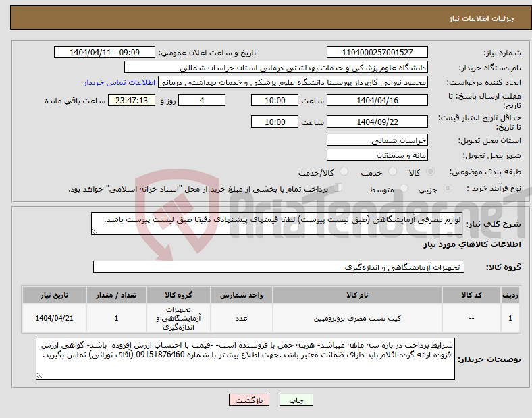532x418 pixels.
Task: Click the response deadline time 10:00 field
Action: click(275, 100)
